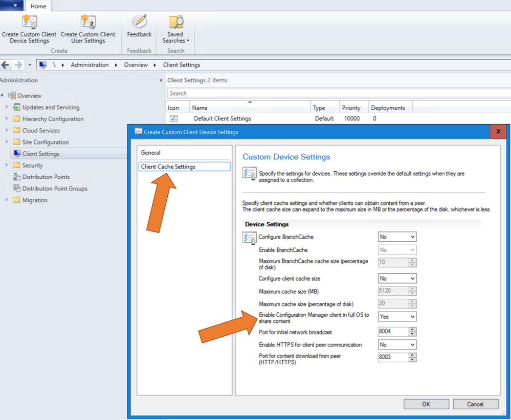The width and height of the screenshot is (511, 420).
Task: Open the Feedback ribbon button
Action: [x=139, y=26]
